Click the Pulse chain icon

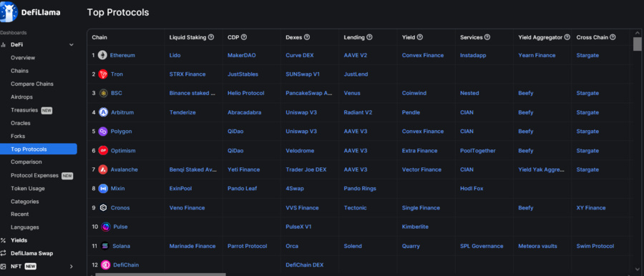tap(106, 227)
